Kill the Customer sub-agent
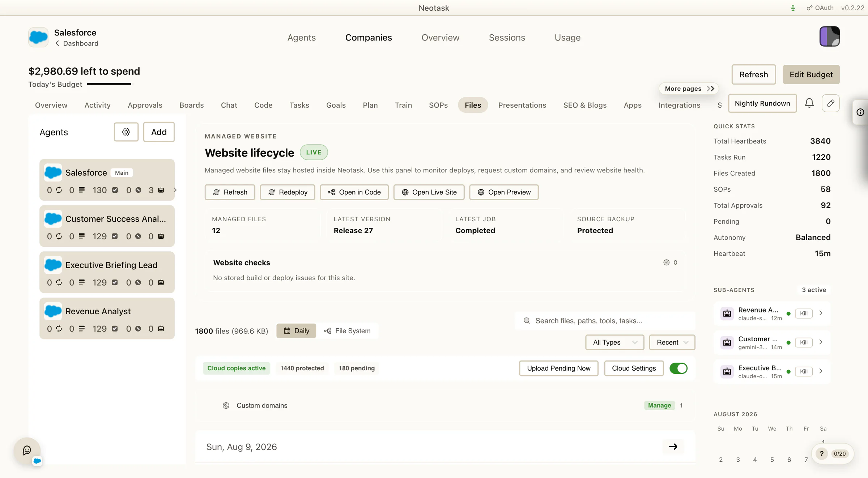Screen dimensions: 868x478 click(x=804, y=342)
